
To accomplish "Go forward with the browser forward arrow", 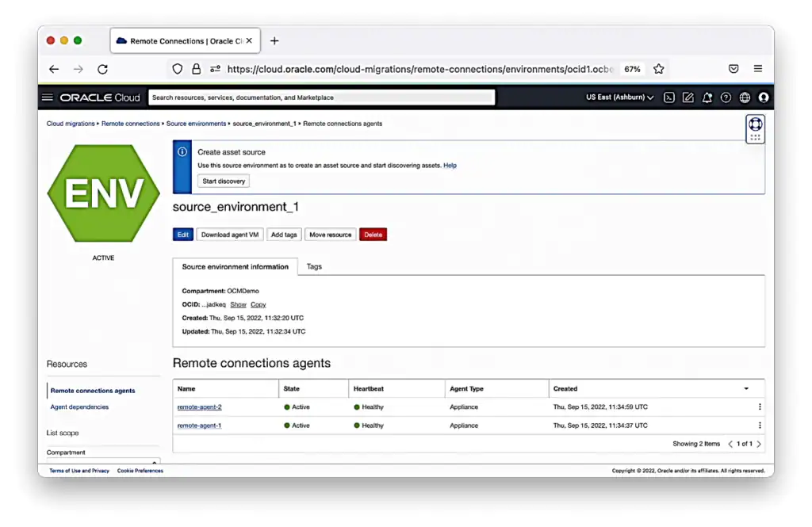I will pos(79,69).
